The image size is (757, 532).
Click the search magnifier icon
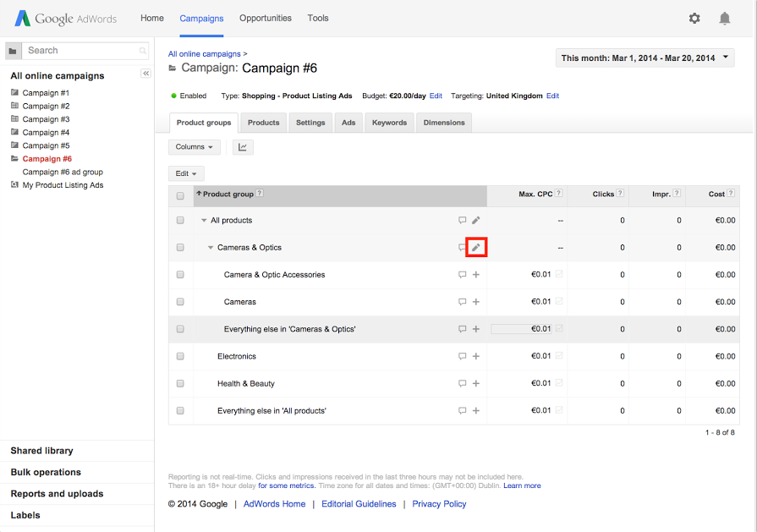(142, 51)
